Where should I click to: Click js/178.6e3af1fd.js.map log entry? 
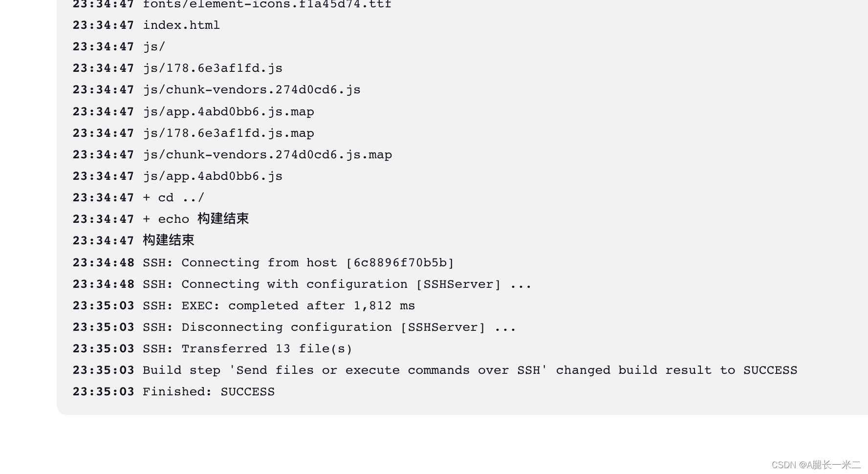tap(193, 133)
